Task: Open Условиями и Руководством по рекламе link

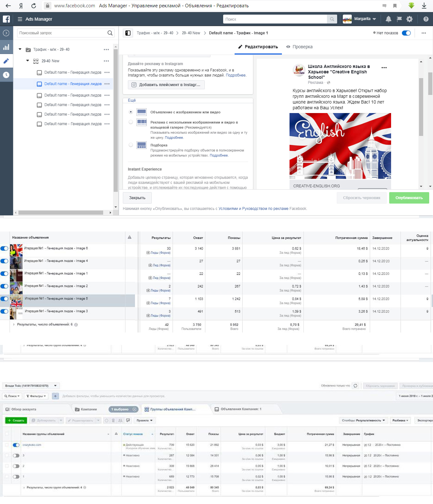Action: pyautogui.click(x=253, y=209)
